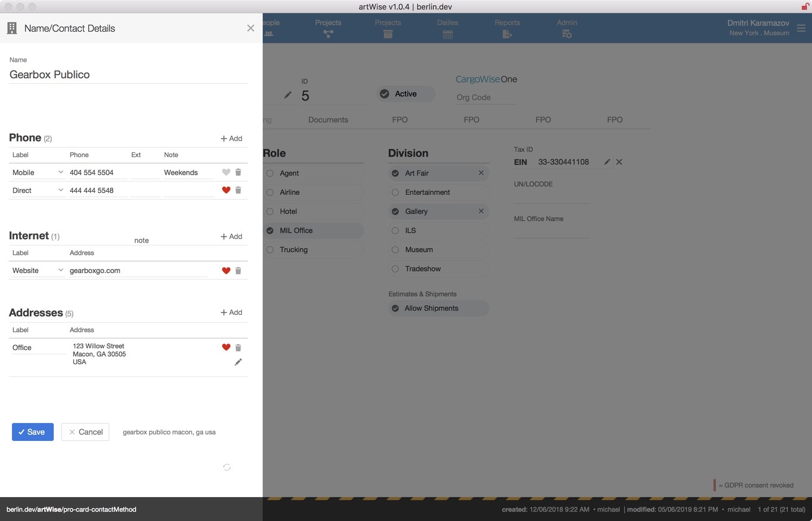Clear the EIN Tax ID with X

pos(619,162)
